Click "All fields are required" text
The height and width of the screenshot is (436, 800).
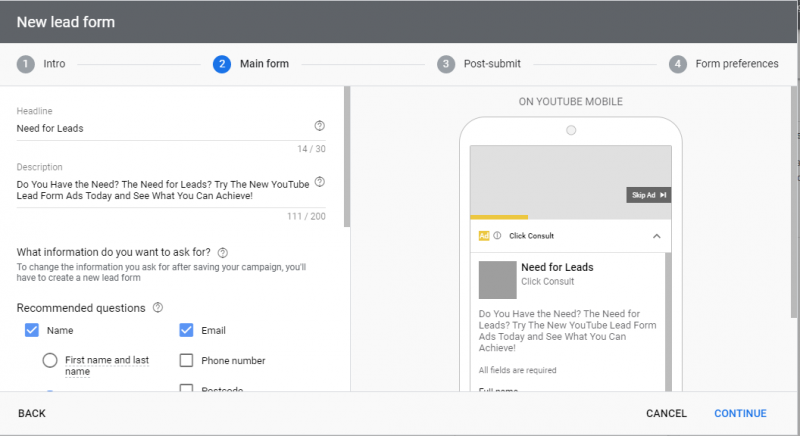pos(517,370)
